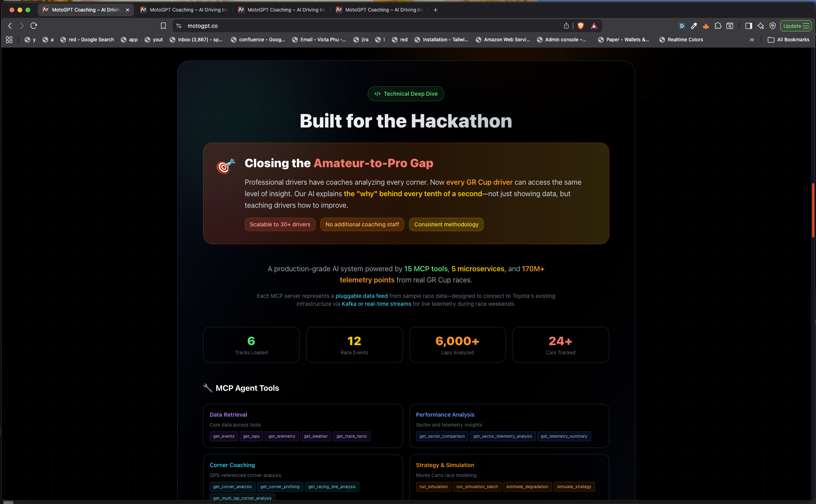The width and height of the screenshot is (816, 504).
Task: Click the run_simulation tool tag
Action: [x=433, y=487]
